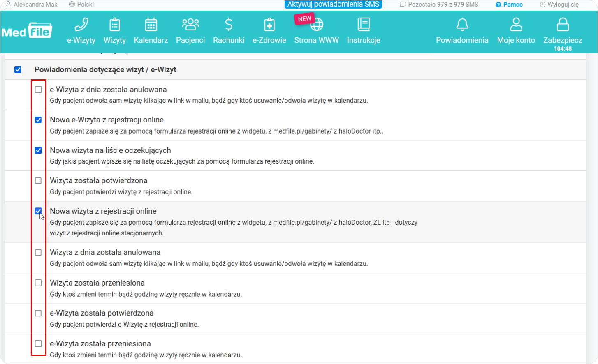Click the globe icon beside Polski
Screen dimensions: 598x364
tap(72, 5)
